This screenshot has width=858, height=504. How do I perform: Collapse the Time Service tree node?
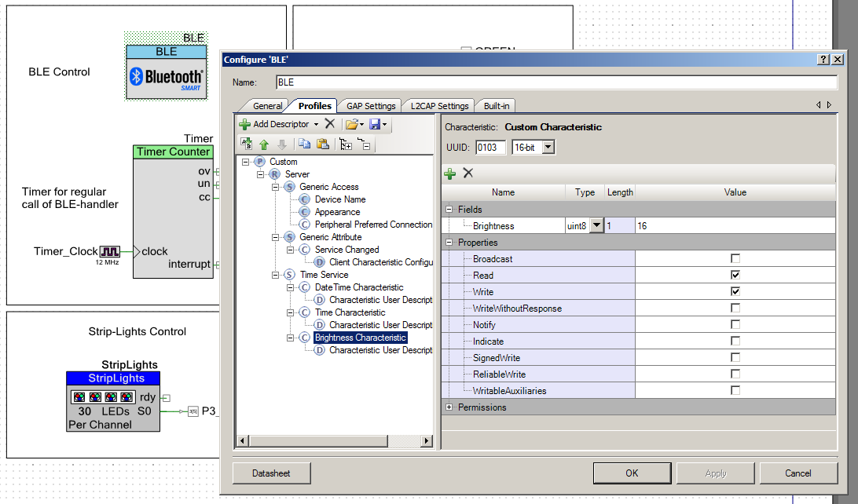coord(275,275)
